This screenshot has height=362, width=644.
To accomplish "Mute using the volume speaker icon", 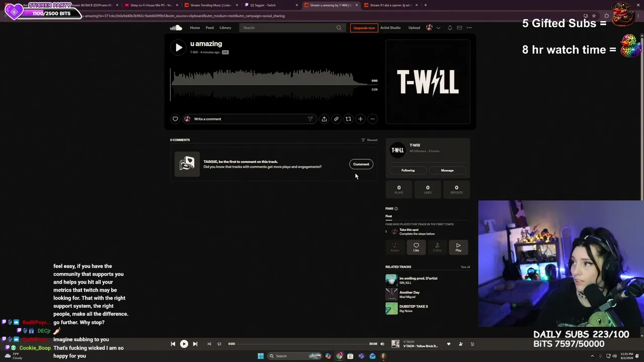I will (382, 344).
